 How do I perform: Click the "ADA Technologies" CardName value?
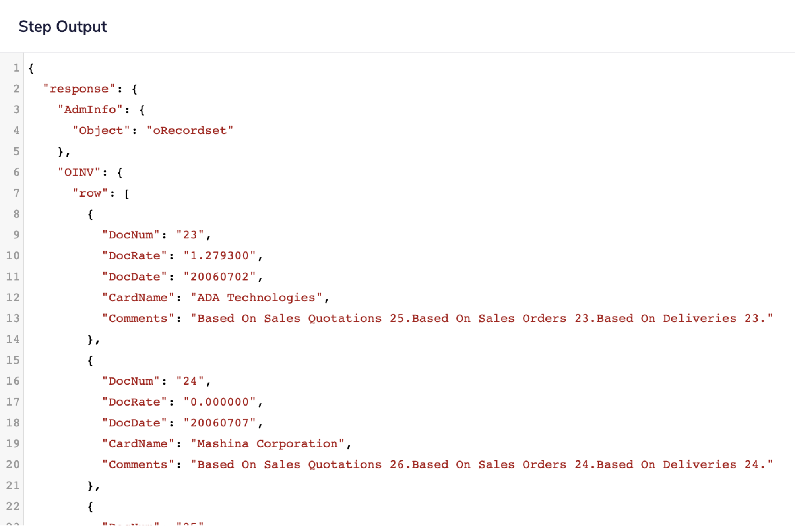point(256,297)
